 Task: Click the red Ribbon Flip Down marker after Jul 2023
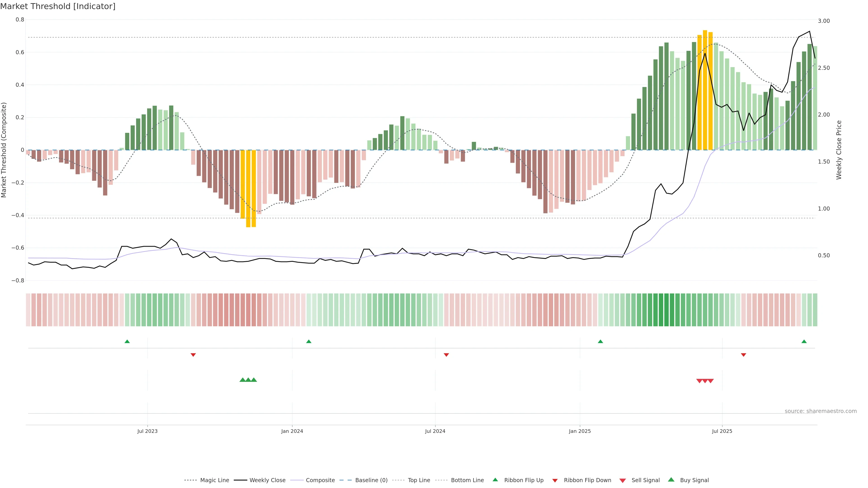(193, 355)
